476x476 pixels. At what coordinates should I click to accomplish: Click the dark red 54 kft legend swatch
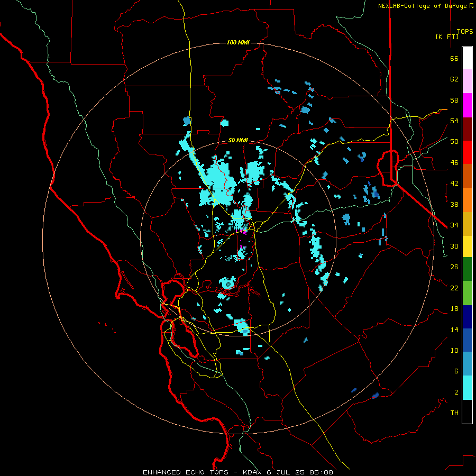467,129
